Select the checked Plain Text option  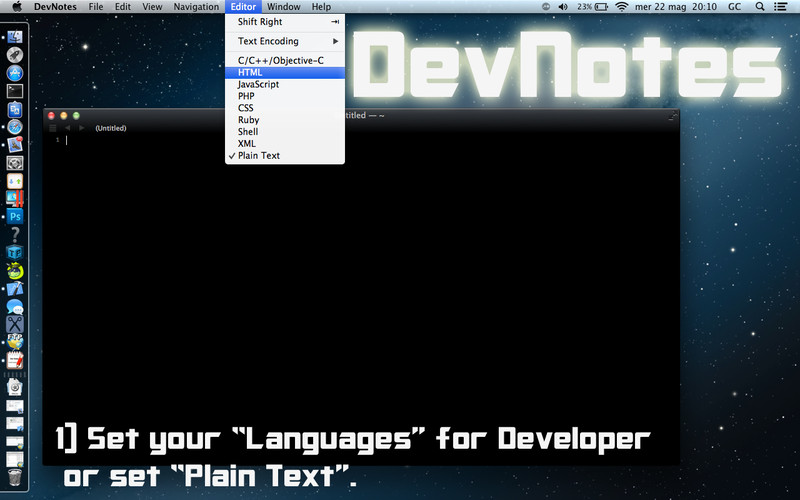click(285, 156)
